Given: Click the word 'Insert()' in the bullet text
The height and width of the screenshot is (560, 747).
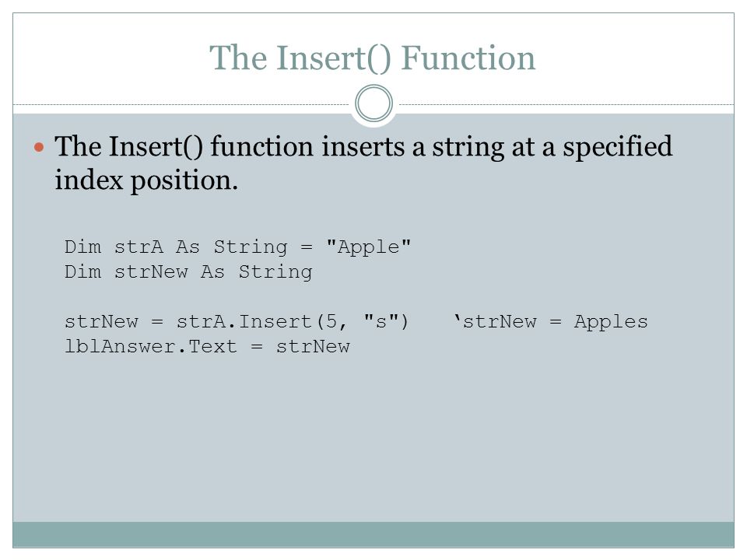Looking at the screenshot, I should click(156, 147).
